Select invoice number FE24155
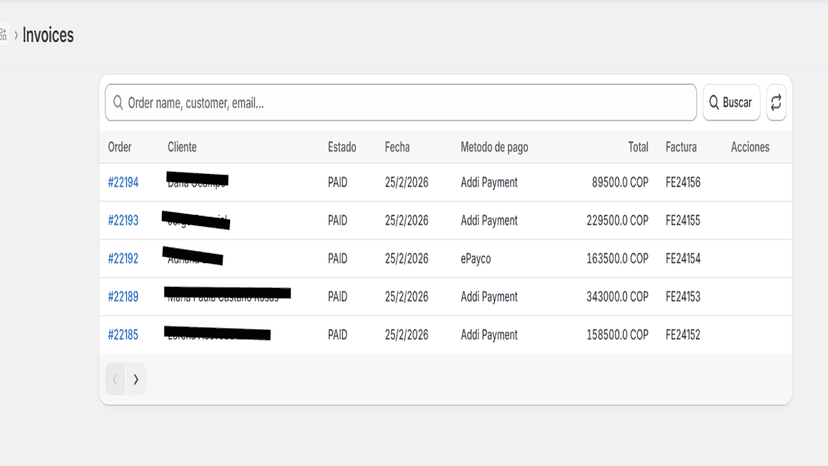 point(683,220)
